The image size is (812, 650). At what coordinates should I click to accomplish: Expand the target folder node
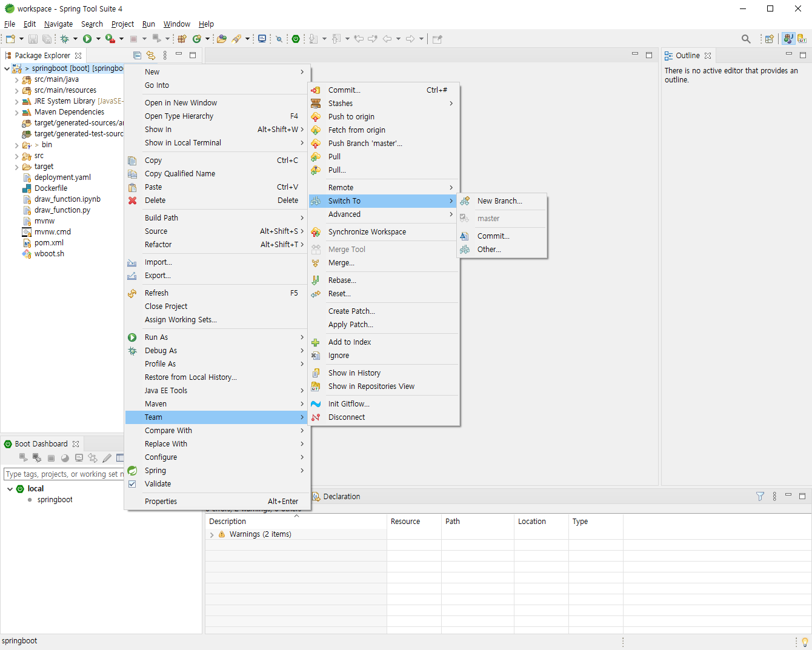coord(16,167)
